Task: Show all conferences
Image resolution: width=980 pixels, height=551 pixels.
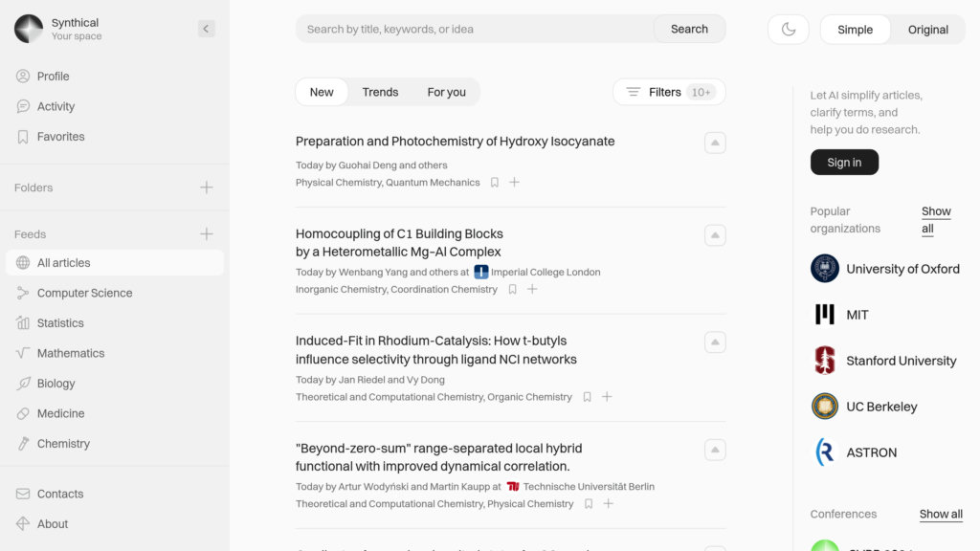Action: (941, 514)
